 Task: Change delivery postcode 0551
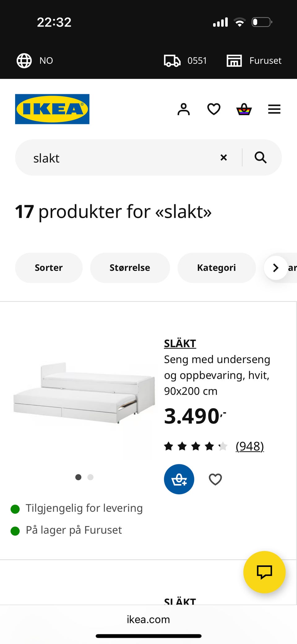(x=186, y=60)
